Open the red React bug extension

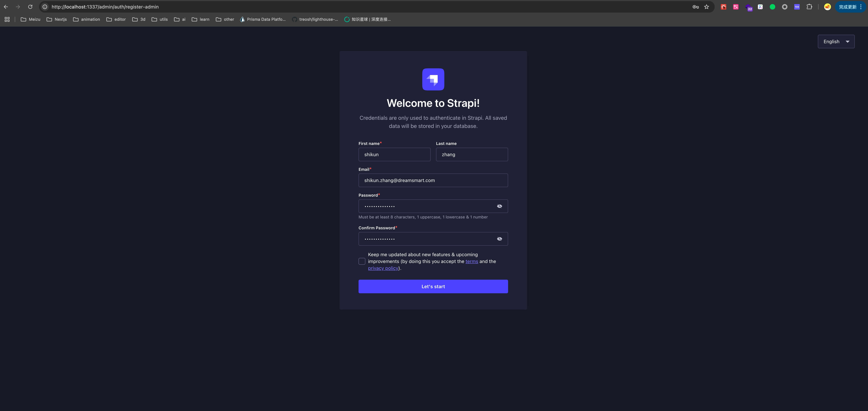723,7
